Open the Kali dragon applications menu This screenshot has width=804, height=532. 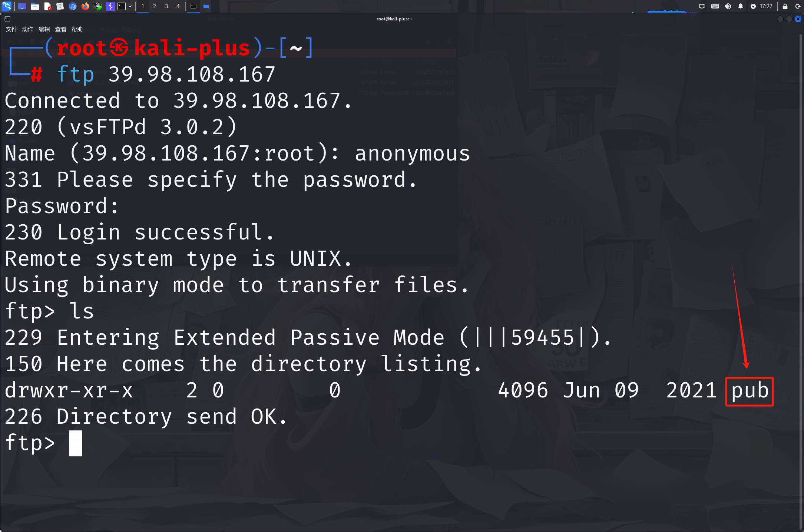click(x=7, y=6)
